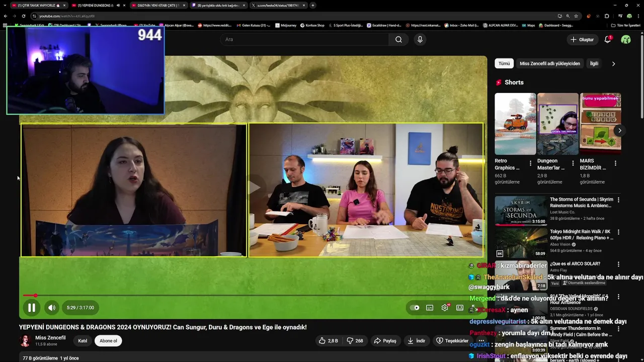This screenshot has width=644, height=362.
Task: Open menu for 'The Storms of Secunda' video
Action: coord(618,200)
